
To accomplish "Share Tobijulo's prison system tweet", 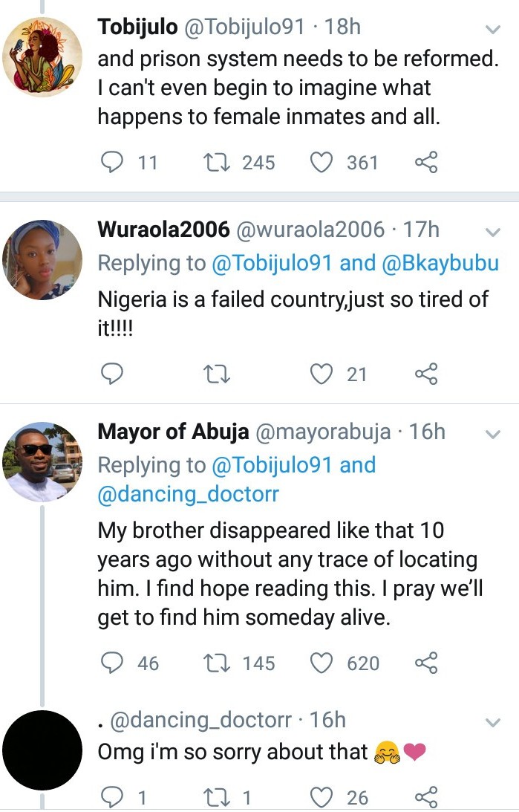I will [426, 162].
